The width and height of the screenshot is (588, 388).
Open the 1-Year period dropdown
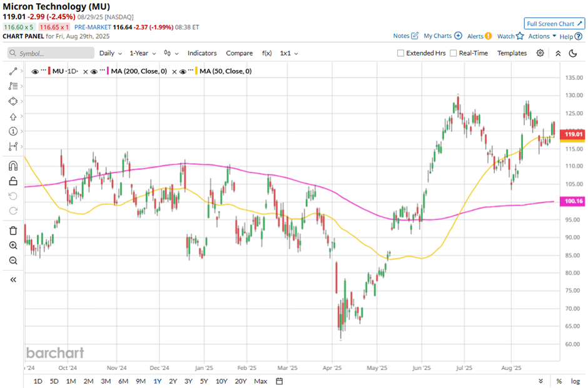tap(143, 53)
